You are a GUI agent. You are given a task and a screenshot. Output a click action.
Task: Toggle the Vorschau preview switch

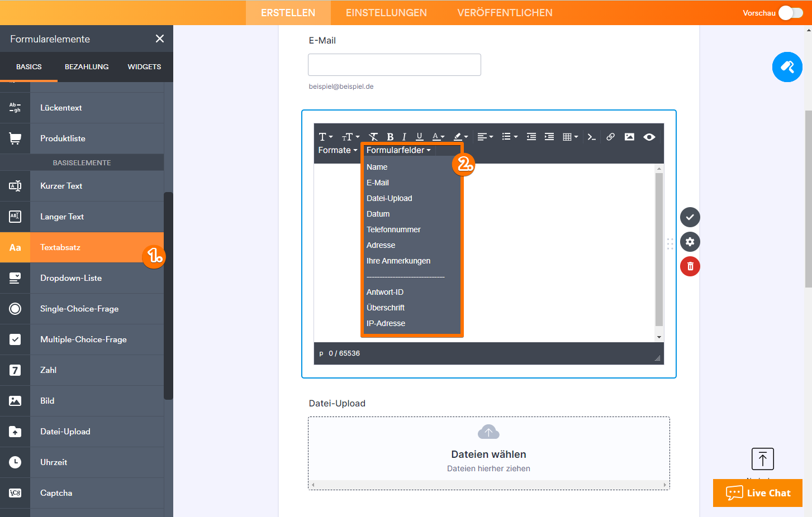coord(791,13)
